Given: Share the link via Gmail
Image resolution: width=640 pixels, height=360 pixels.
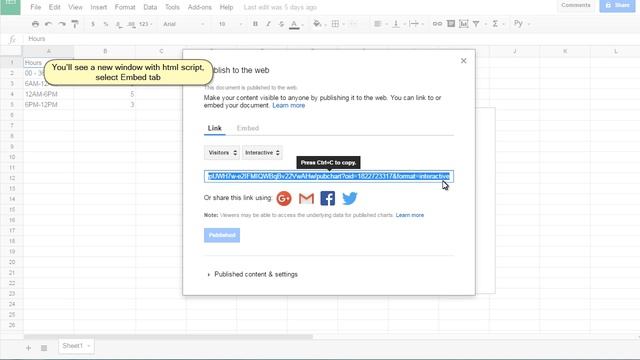Looking at the screenshot, I should pyautogui.click(x=306, y=198).
